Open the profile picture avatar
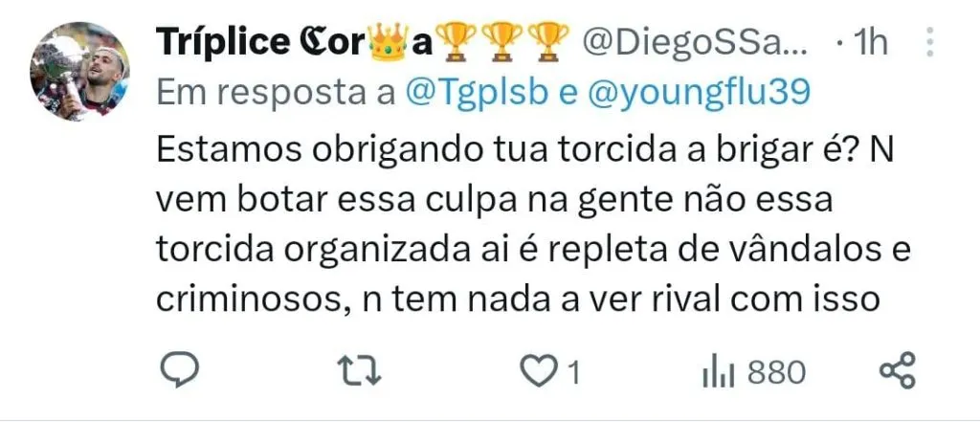The image size is (980, 422). [79, 71]
